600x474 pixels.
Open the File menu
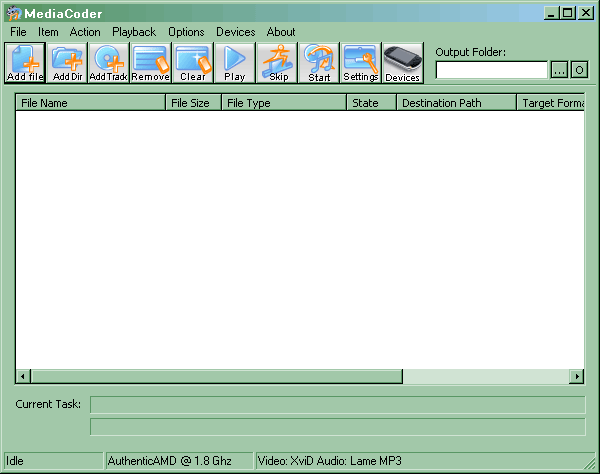[18, 32]
